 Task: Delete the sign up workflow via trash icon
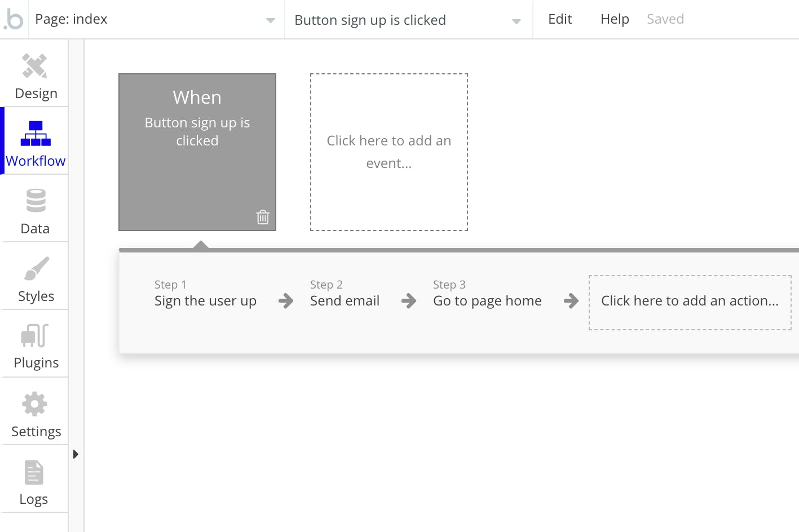pyautogui.click(x=263, y=216)
